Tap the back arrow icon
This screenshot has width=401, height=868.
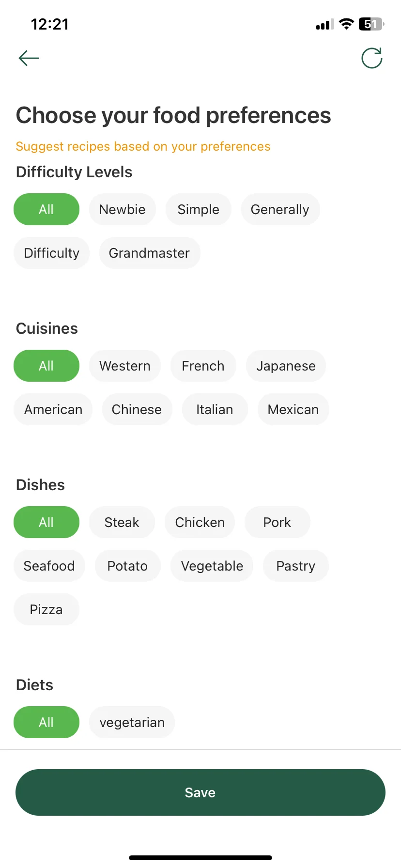tap(29, 59)
